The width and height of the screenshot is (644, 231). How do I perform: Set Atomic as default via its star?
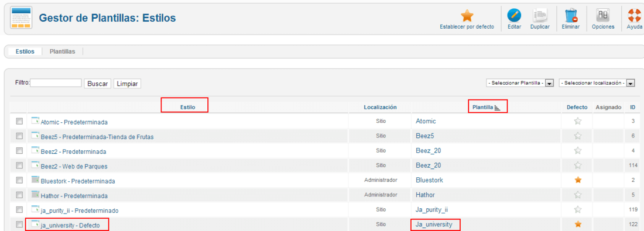tap(577, 121)
